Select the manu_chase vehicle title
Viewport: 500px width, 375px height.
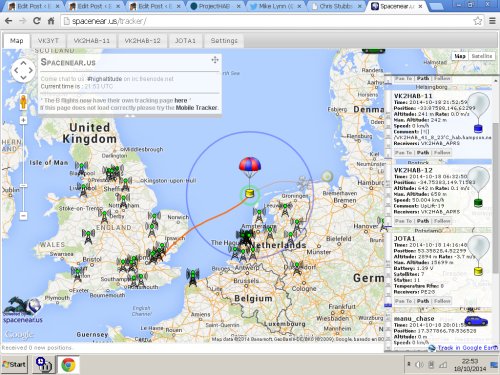pos(414,319)
